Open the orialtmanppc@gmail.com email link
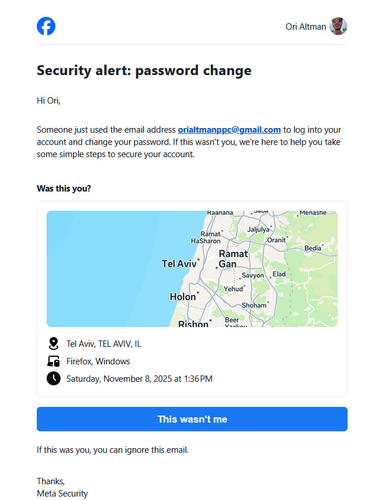 pos(229,130)
